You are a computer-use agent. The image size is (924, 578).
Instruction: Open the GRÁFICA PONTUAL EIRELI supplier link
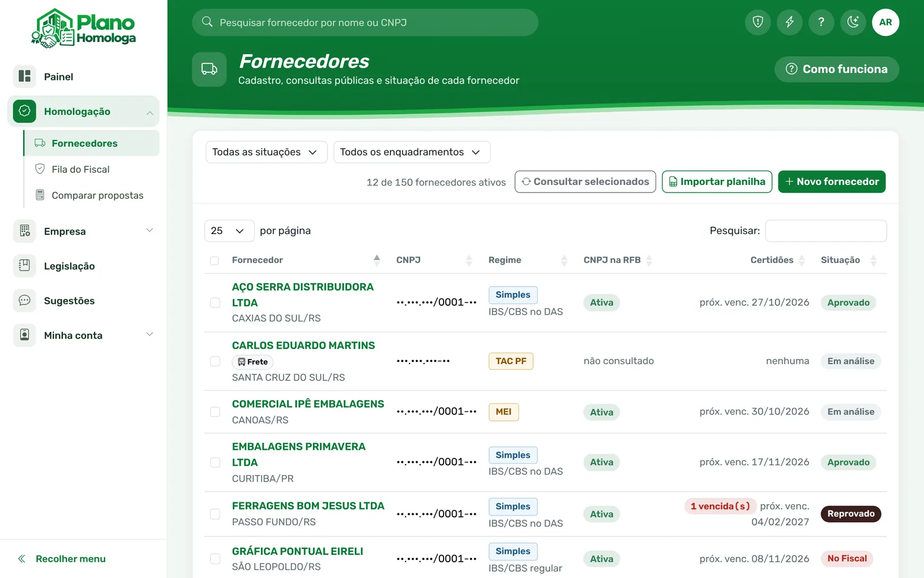click(x=297, y=551)
